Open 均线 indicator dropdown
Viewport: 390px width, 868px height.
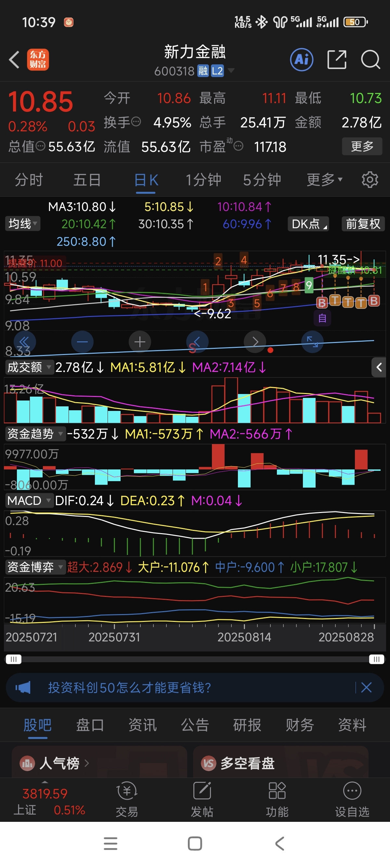tap(22, 224)
